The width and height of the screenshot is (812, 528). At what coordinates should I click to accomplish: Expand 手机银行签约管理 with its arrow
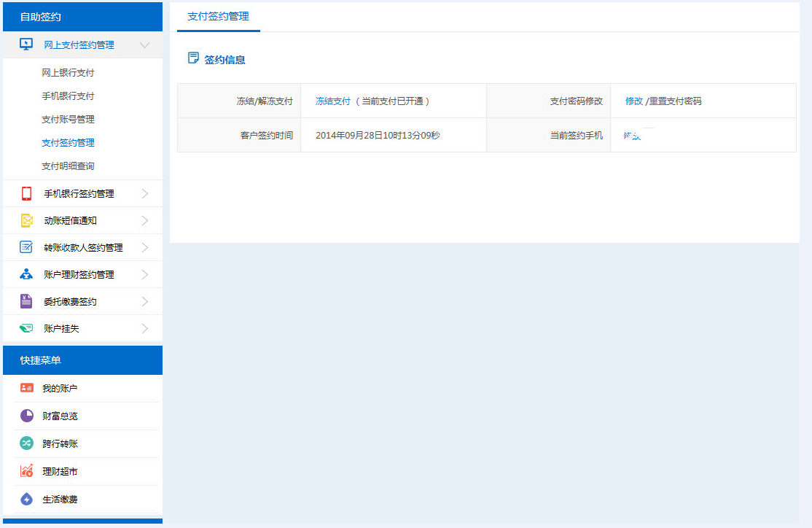click(x=144, y=193)
